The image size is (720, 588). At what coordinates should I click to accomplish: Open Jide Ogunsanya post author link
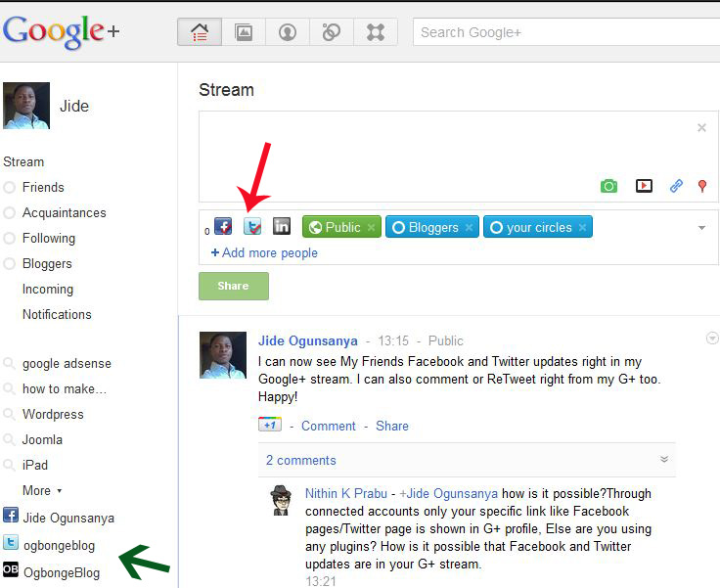[307, 340]
